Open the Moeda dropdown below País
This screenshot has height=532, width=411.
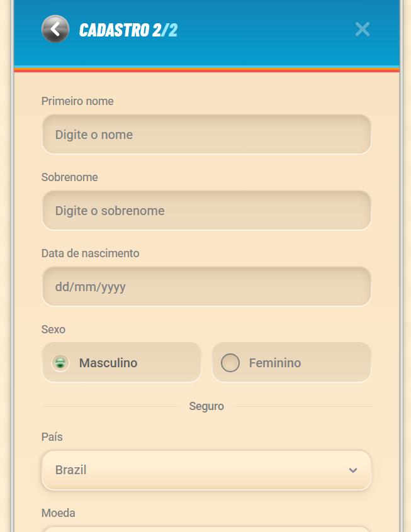[206, 529]
